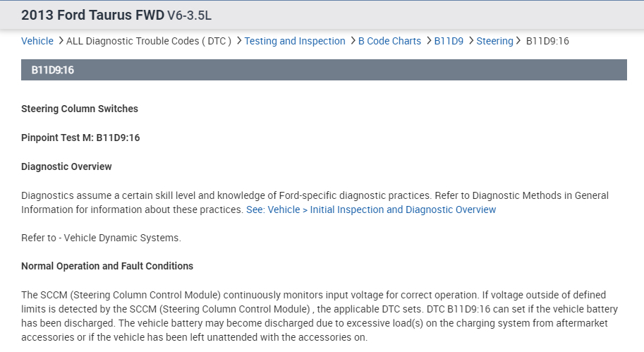This screenshot has height=352, width=644.
Task: Click the chevron before the Steering breadcrumb
Action: pyautogui.click(x=470, y=41)
